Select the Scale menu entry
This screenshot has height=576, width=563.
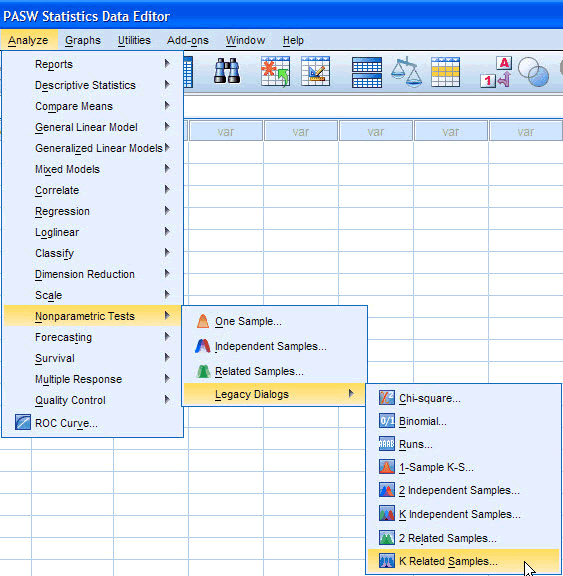pos(92,295)
